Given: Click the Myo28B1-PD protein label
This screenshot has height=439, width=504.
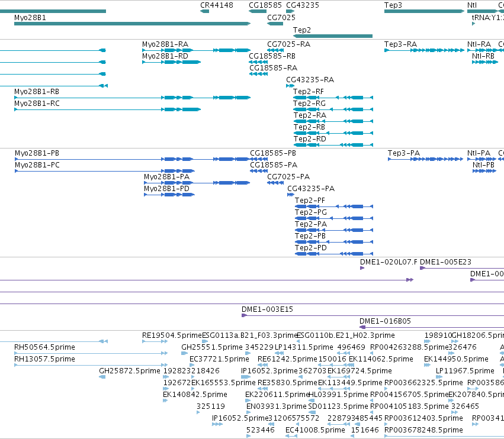Looking at the screenshot, I should pos(166,189).
